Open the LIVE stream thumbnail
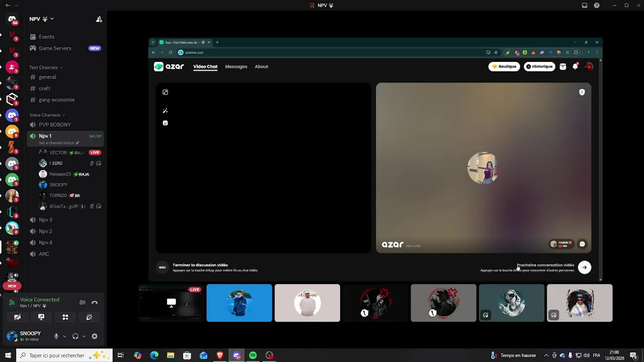This screenshot has height=362, width=644. coord(171,303)
